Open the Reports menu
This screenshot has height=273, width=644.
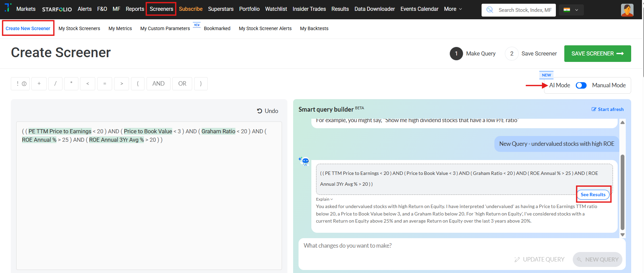pos(135,9)
